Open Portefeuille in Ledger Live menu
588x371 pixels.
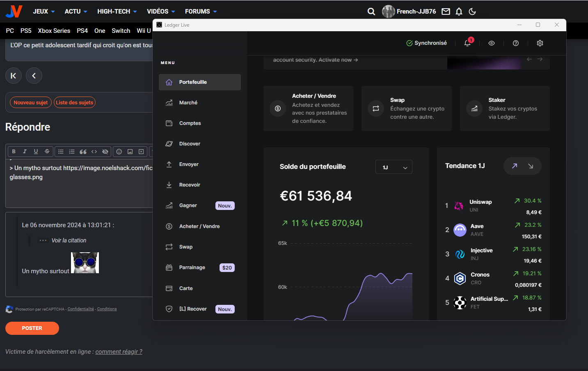[x=200, y=82]
